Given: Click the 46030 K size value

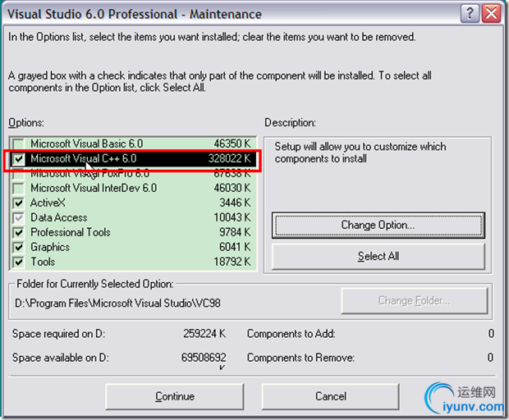Looking at the screenshot, I should [232, 188].
